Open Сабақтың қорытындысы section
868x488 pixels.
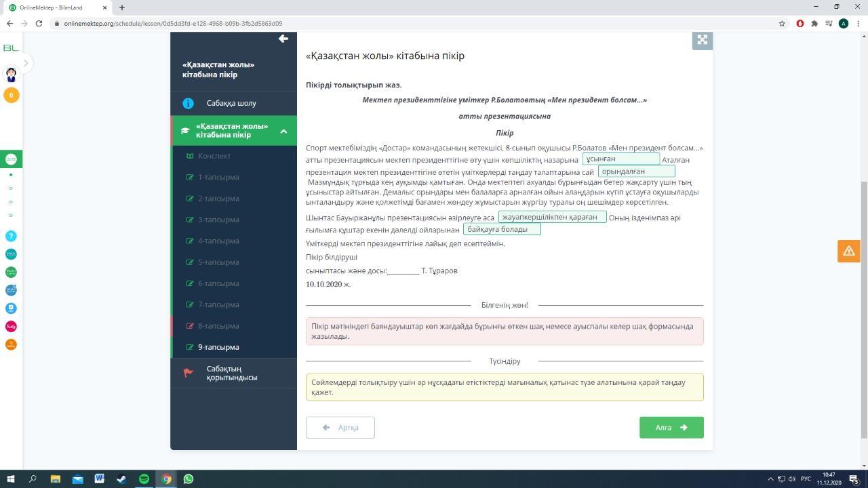[234, 373]
